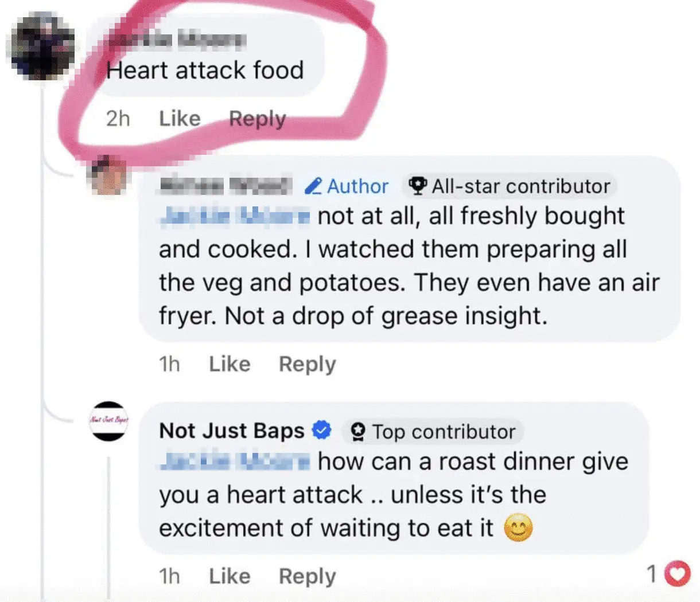
Task: Click the 1h timestamp under the Author's reply
Action: click(x=169, y=363)
